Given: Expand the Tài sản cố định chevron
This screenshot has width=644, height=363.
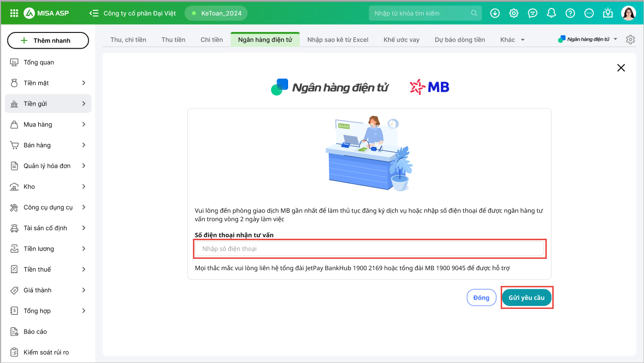Looking at the screenshot, I should [x=84, y=228].
